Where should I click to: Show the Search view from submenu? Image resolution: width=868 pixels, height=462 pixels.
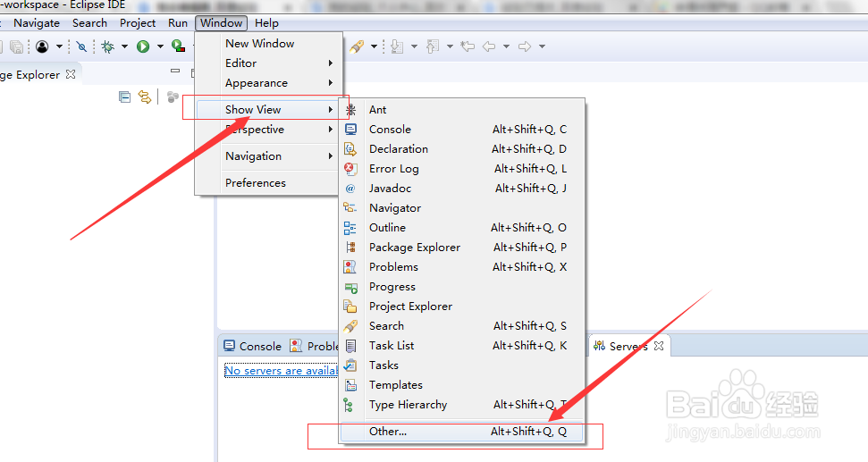(x=462, y=325)
